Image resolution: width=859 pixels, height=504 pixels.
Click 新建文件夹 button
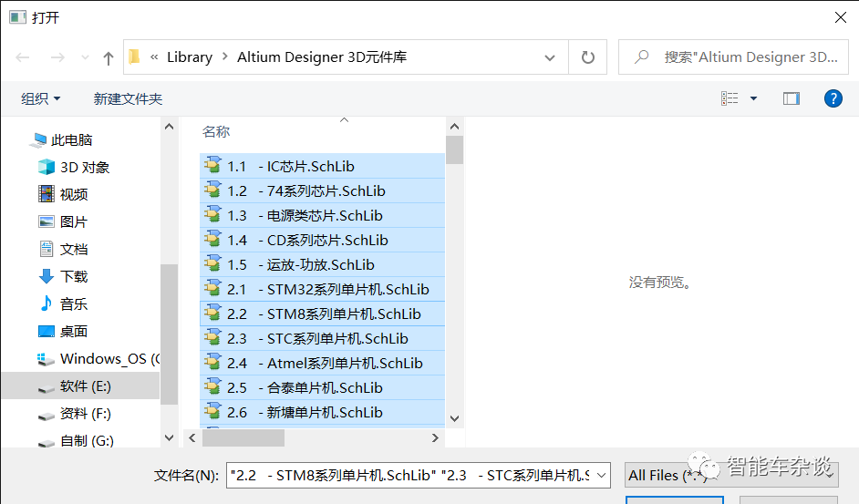coord(129,99)
